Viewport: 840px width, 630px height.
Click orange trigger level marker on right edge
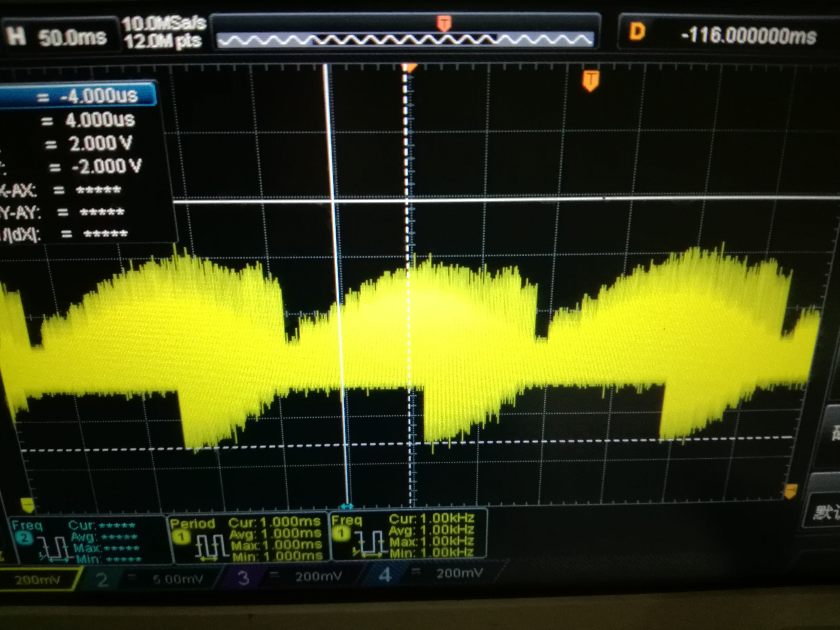[x=791, y=491]
